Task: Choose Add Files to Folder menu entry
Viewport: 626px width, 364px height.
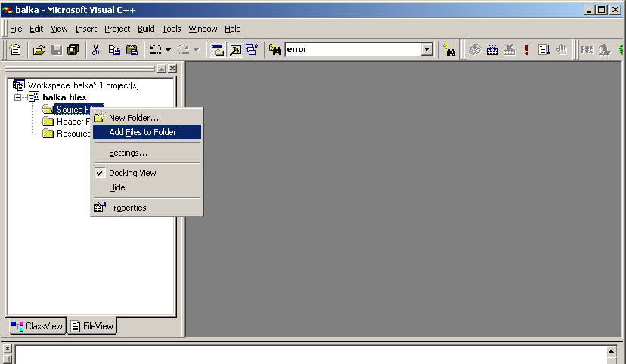Action: [x=147, y=132]
